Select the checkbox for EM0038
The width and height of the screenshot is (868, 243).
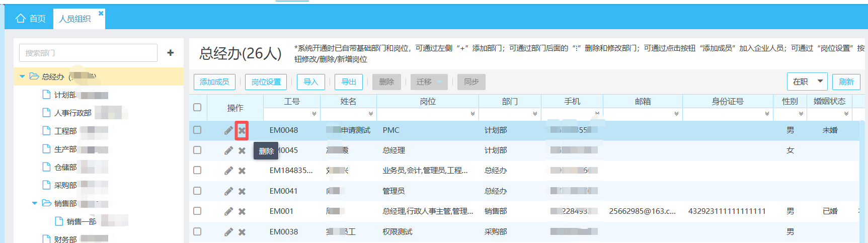(x=197, y=231)
